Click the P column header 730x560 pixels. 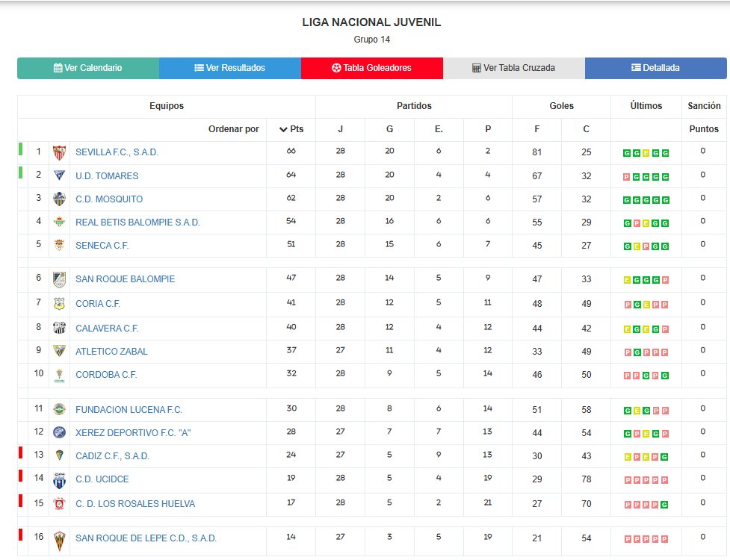tap(488, 129)
